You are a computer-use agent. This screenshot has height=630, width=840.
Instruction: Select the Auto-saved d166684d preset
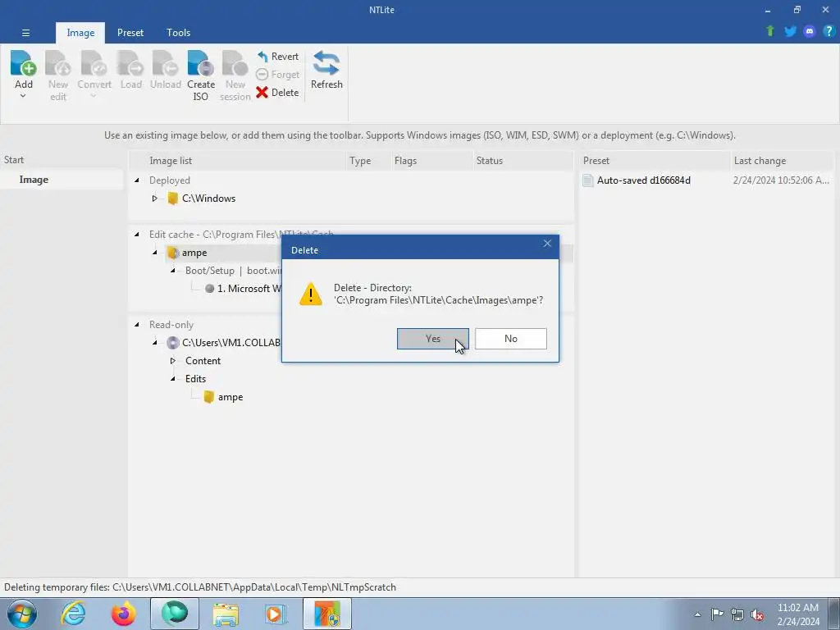point(643,180)
